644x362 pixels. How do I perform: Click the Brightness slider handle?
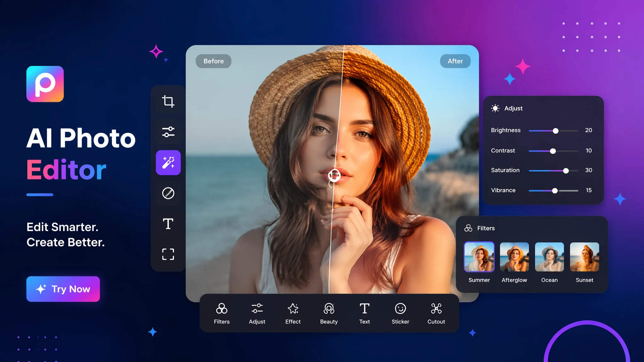click(556, 131)
